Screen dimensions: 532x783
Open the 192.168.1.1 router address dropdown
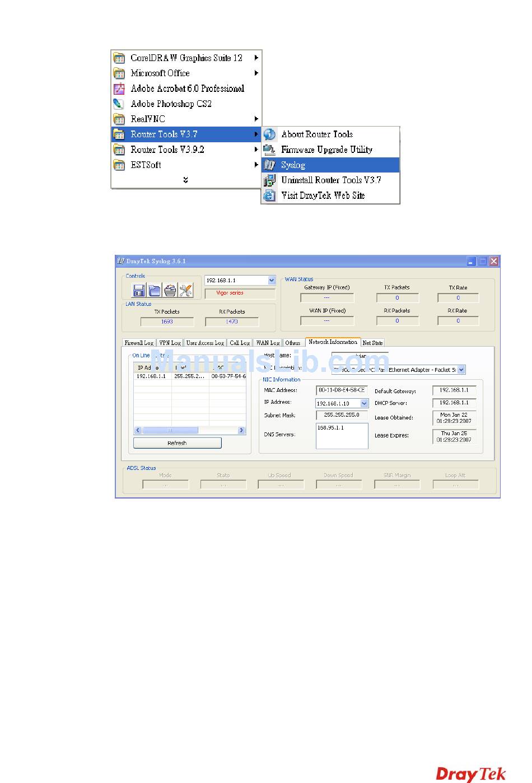[272, 280]
